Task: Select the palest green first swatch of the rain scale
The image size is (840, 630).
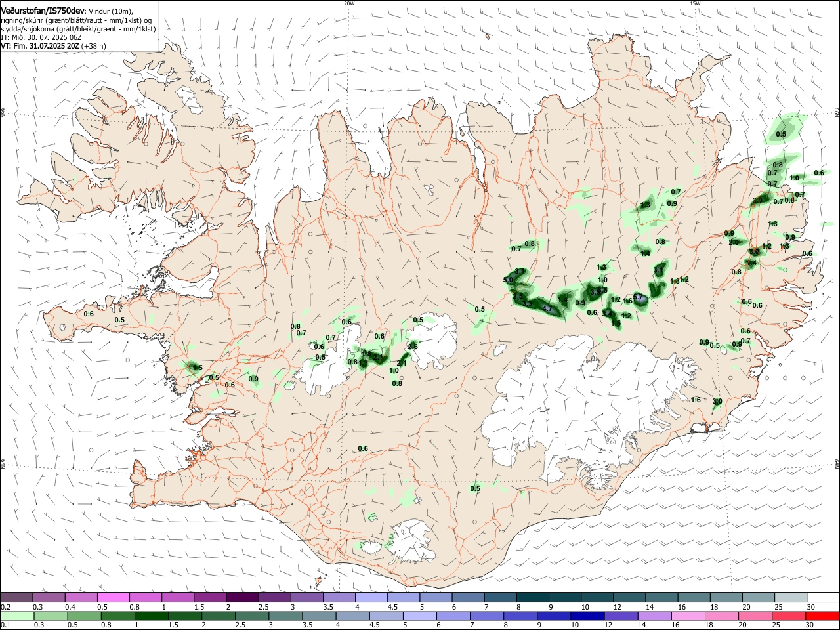Action: coord(17,616)
